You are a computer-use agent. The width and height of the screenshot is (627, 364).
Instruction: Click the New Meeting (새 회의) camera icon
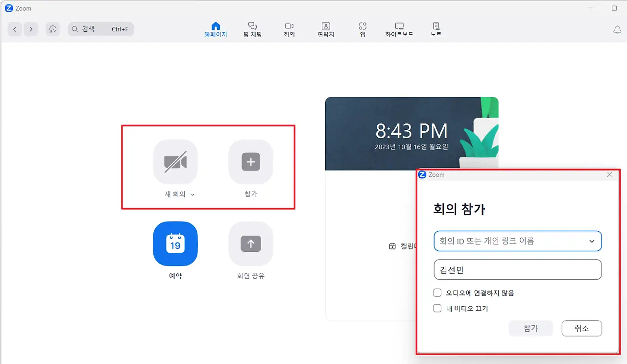pos(175,162)
